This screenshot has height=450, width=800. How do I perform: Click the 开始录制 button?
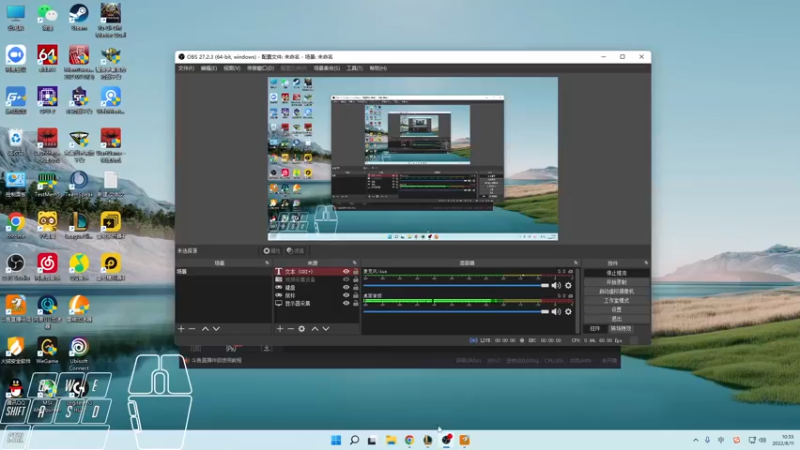617,282
